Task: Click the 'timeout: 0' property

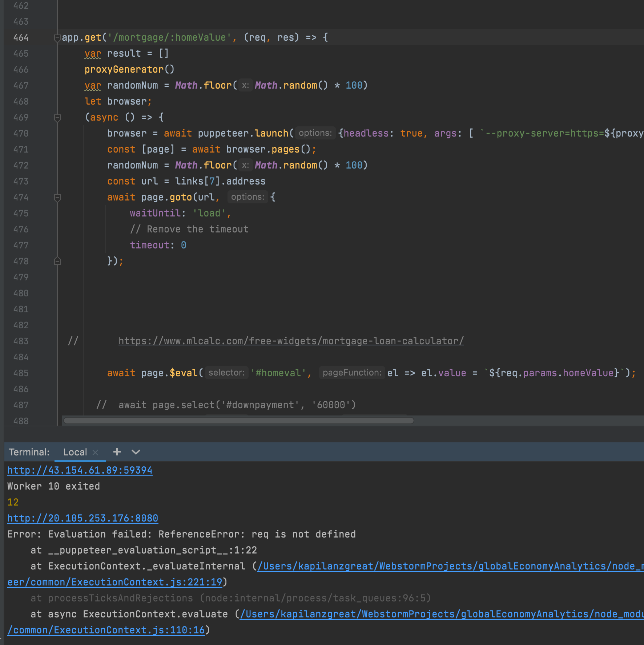Action: tap(158, 245)
